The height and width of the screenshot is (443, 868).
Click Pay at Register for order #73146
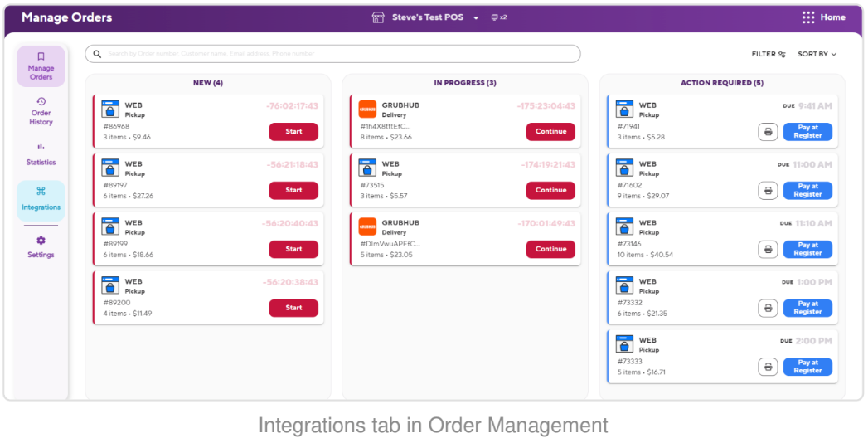[x=807, y=249]
